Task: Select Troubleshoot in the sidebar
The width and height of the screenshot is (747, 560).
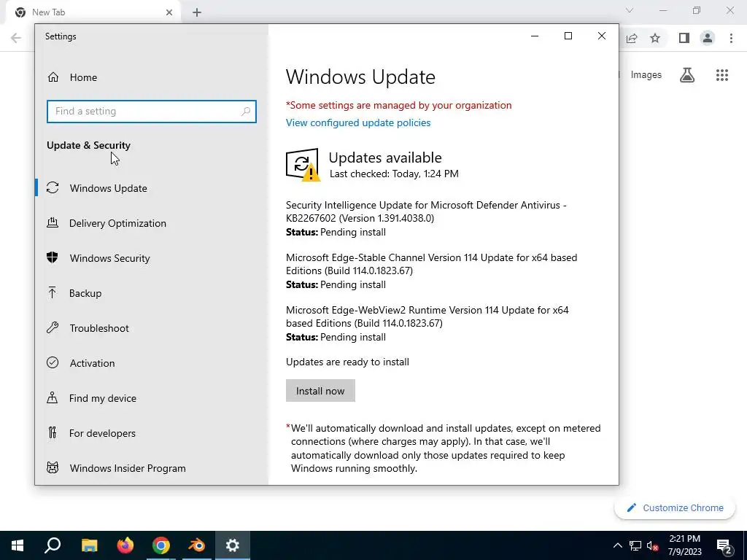Action: [x=152, y=328]
